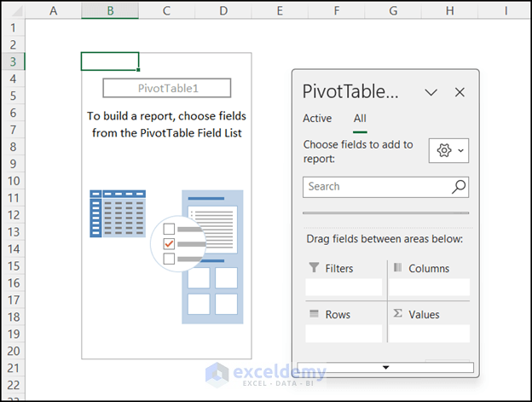Click the Rows drop area box
The width and height of the screenshot is (532, 402).
[x=344, y=334]
